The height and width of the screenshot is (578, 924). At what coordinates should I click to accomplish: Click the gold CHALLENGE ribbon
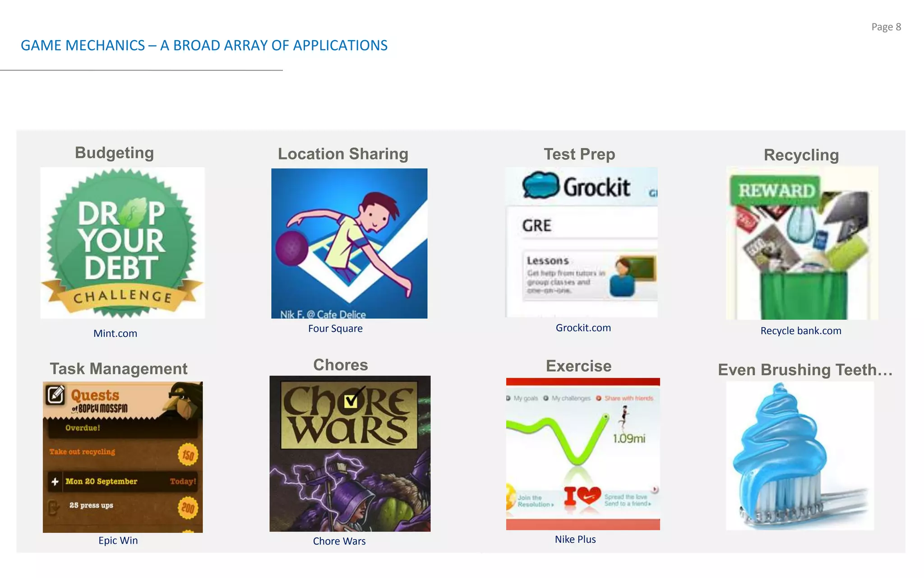pos(122,296)
